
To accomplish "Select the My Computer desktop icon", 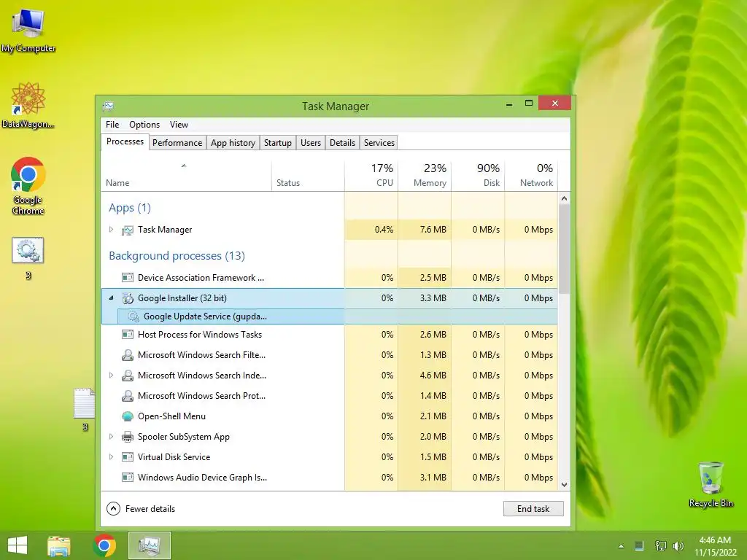I will click(x=28, y=31).
